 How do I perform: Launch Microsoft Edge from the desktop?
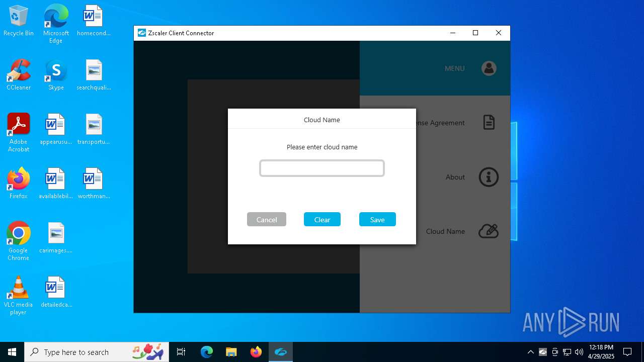[x=56, y=24]
